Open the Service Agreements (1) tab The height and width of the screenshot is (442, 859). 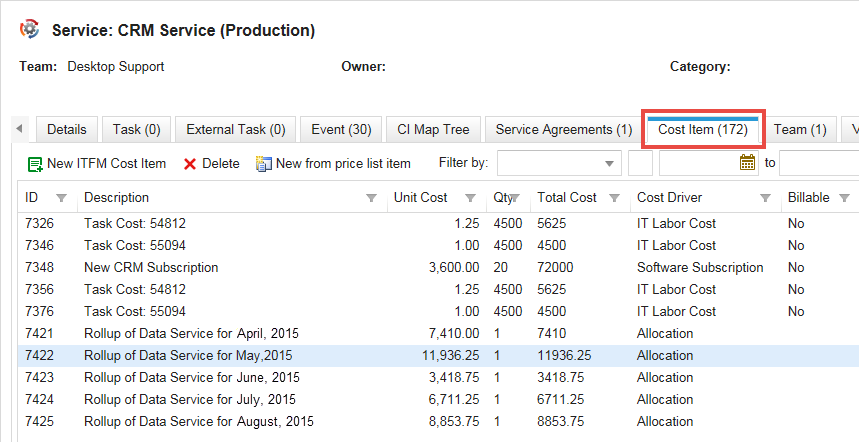(563, 129)
